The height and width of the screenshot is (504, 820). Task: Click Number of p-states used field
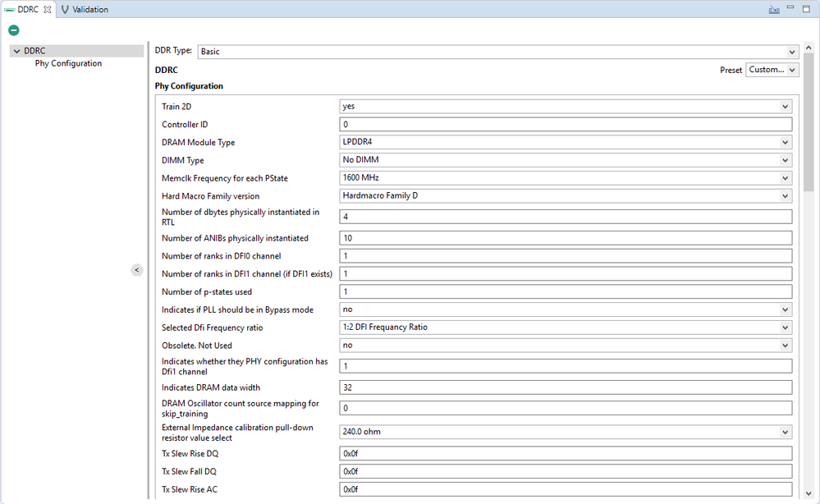click(x=566, y=291)
